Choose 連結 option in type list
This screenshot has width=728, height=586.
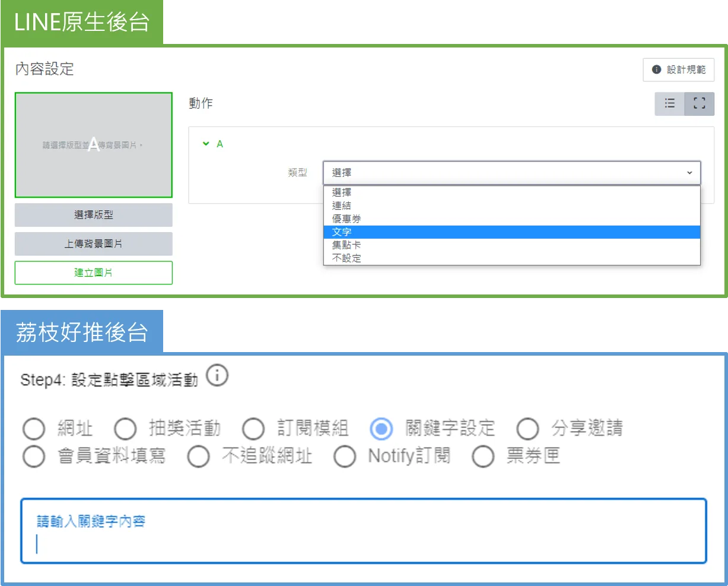click(x=512, y=205)
